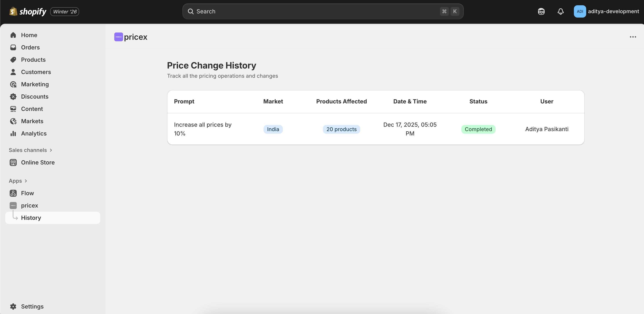Screen dimensions: 644x314
Task: Select the Discounts icon
Action: (x=13, y=96)
